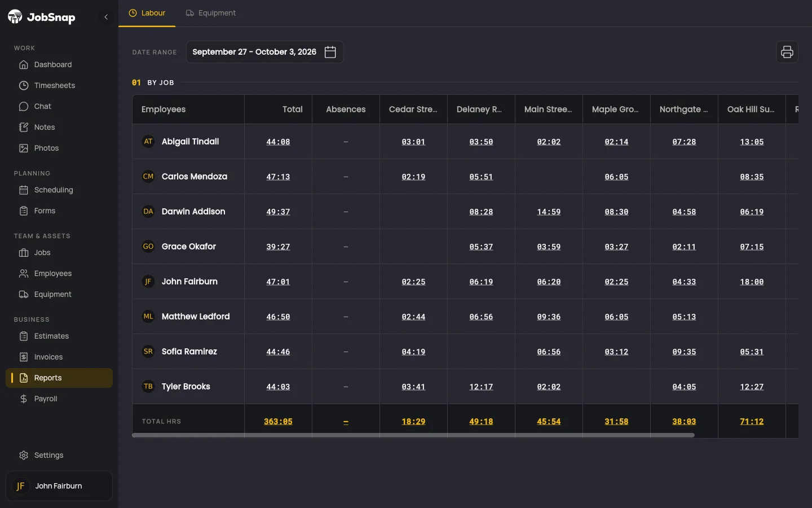
Task: Open Darwin Addison total 49:37
Action: pos(278,212)
